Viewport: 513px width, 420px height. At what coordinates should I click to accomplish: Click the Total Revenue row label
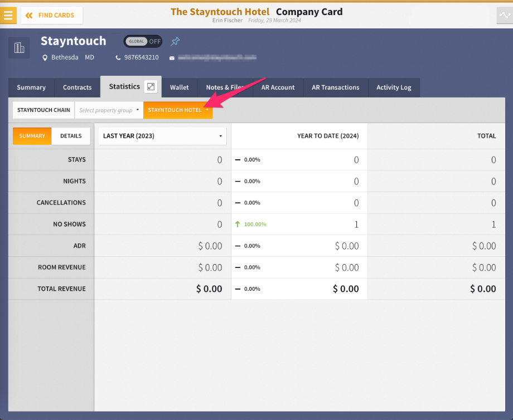pyautogui.click(x=61, y=289)
